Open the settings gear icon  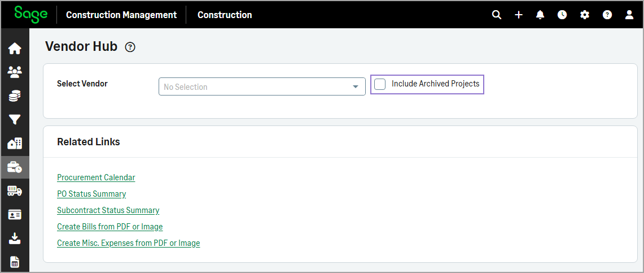coord(585,15)
